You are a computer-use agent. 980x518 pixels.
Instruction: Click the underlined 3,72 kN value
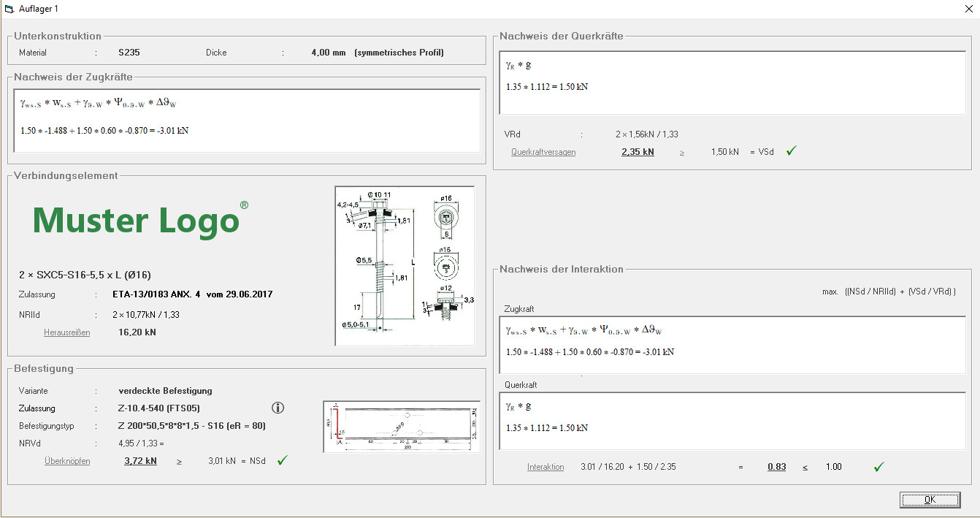coord(140,461)
